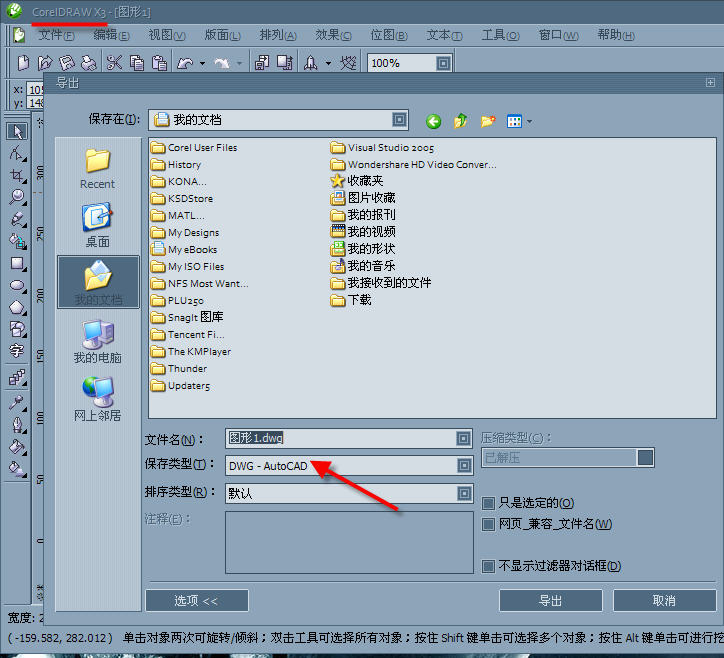Select the Eyedropper tool
The height and width of the screenshot is (658, 724).
tap(17, 403)
